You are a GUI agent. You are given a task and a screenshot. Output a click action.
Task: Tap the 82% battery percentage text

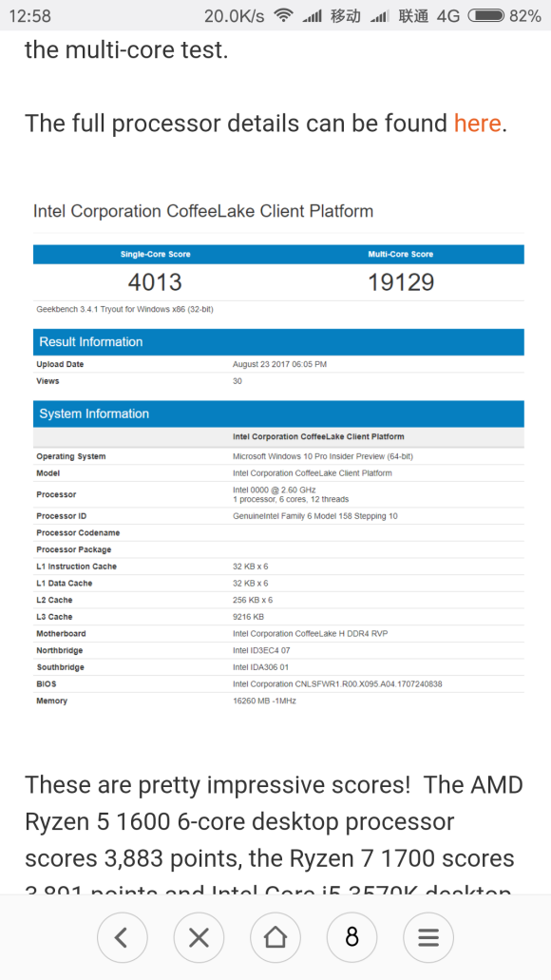click(524, 15)
